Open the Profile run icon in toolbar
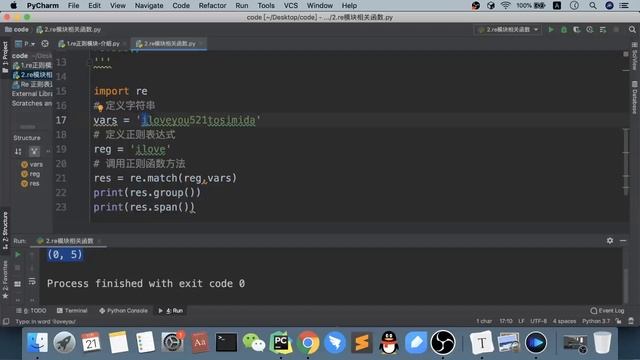This screenshot has width=640, height=360. click(x=590, y=29)
